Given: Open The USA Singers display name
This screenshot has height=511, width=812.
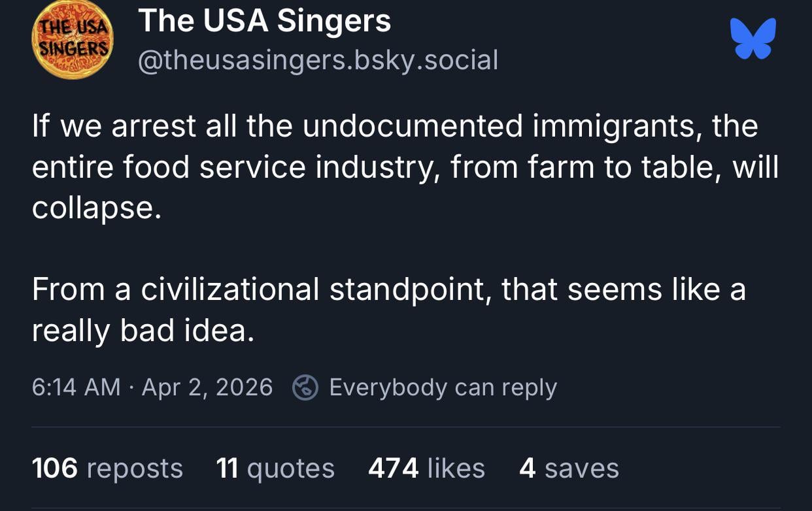Looking at the screenshot, I should (264, 21).
